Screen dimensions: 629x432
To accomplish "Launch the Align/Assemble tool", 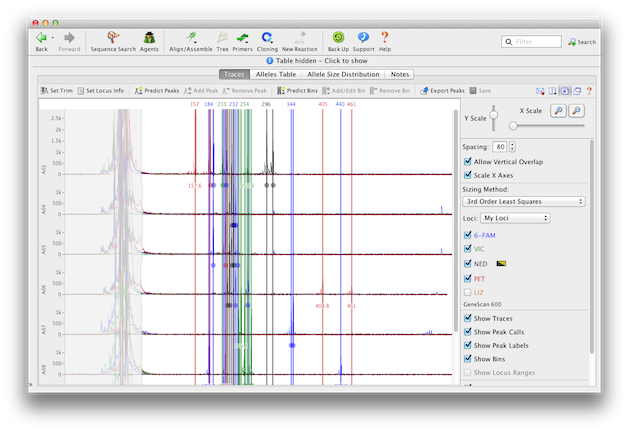I will coord(189,39).
